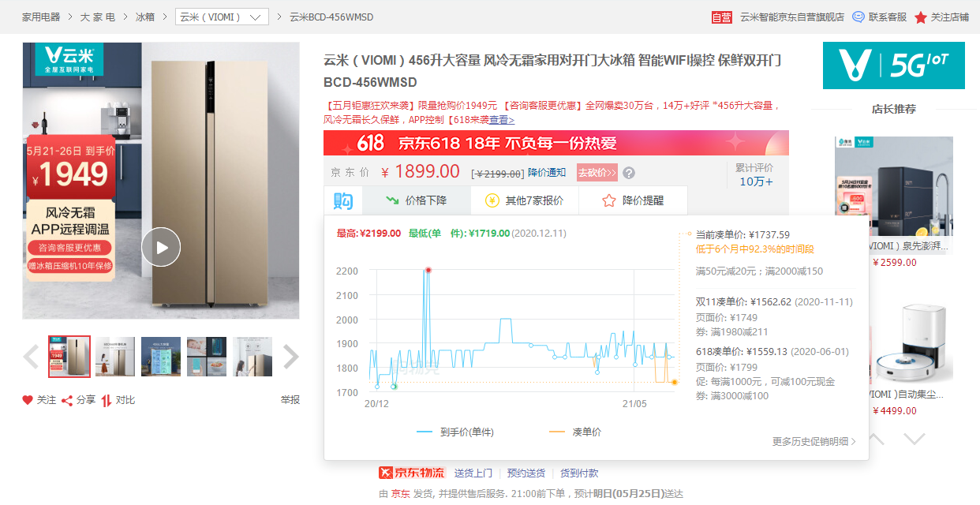980x505 pixels.
Task: Click the ¥1899.00 JD price
Action: [x=420, y=171]
